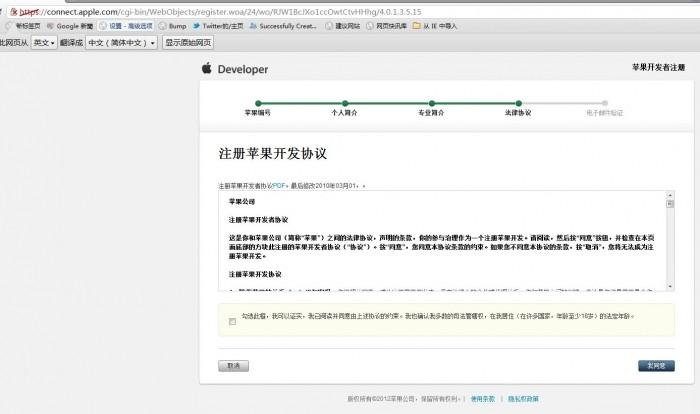The width and height of the screenshot is (700, 414).
Task: Open the 英文 source language dropdown
Action: pyautogui.click(x=44, y=43)
